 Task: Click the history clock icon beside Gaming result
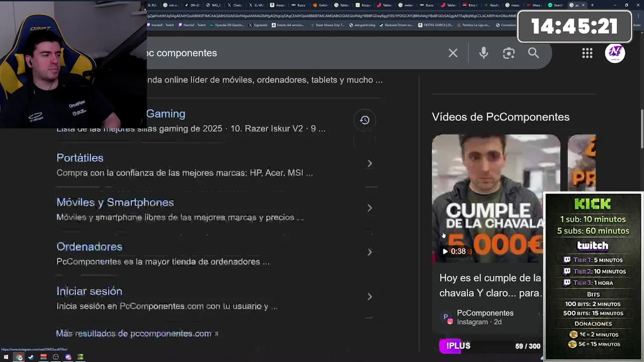pos(365,120)
